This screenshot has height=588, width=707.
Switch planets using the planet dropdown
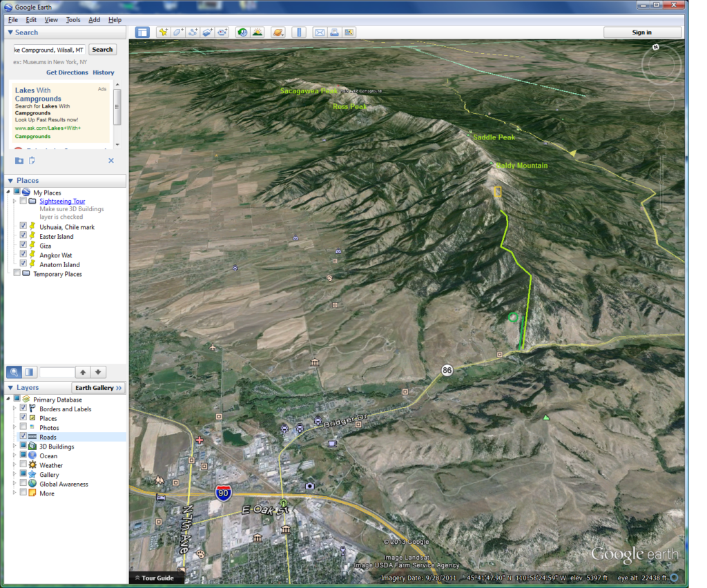click(x=278, y=32)
